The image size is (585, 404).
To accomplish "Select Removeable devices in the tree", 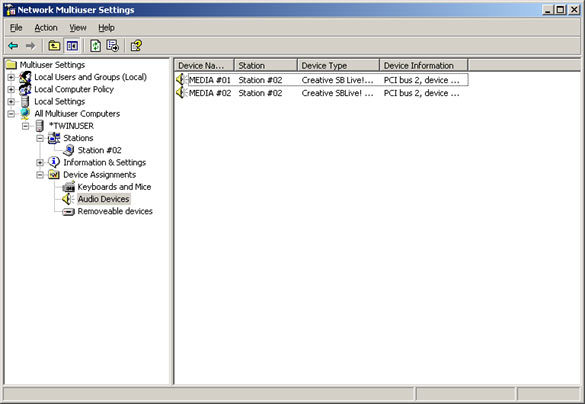I will [x=115, y=212].
